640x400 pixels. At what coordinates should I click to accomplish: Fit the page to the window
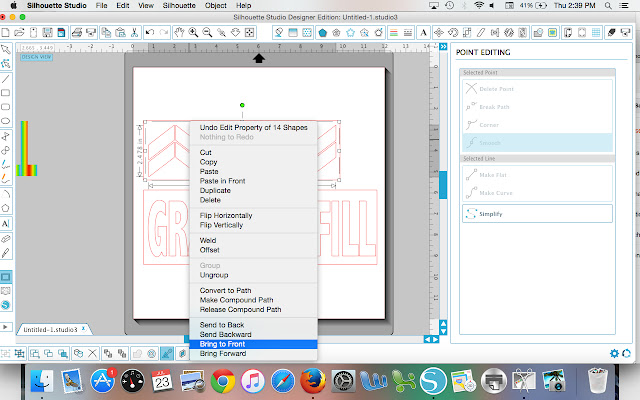point(249,33)
